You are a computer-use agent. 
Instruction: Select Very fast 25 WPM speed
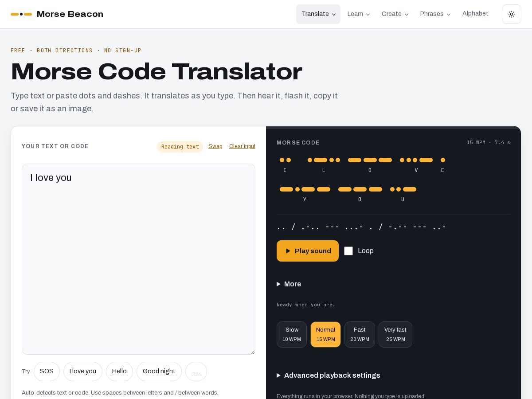click(x=395, y=334)
